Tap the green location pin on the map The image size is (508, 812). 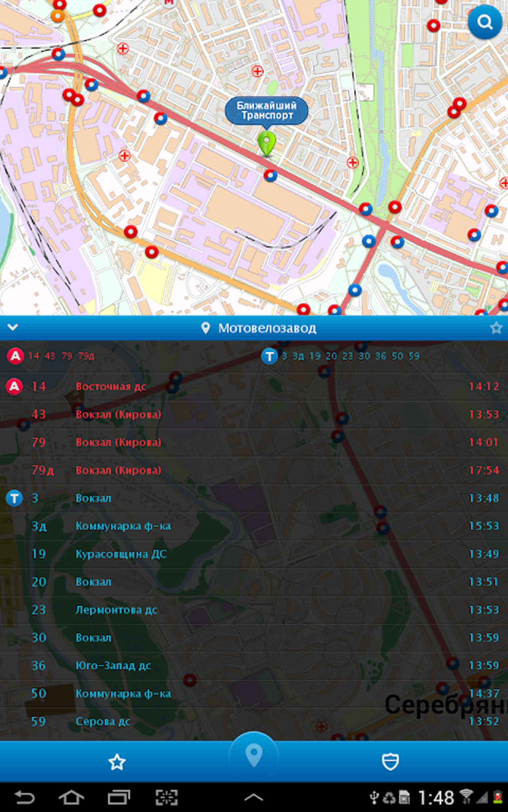[266, 144]
